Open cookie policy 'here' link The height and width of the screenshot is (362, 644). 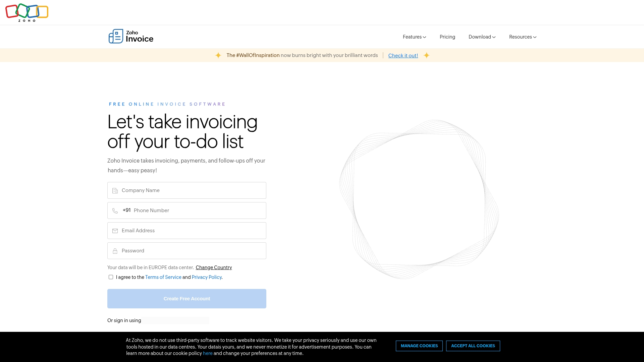click(x=208, y=353)
